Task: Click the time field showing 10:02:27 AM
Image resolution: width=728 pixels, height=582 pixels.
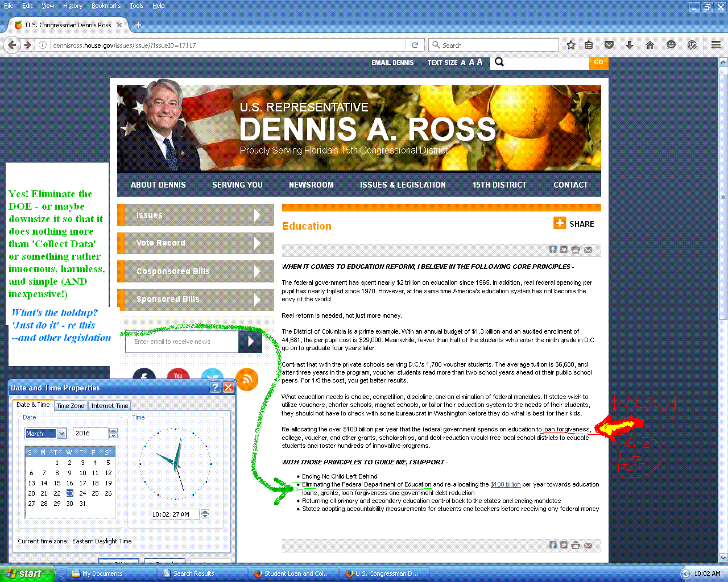Action: pos(175,514)
